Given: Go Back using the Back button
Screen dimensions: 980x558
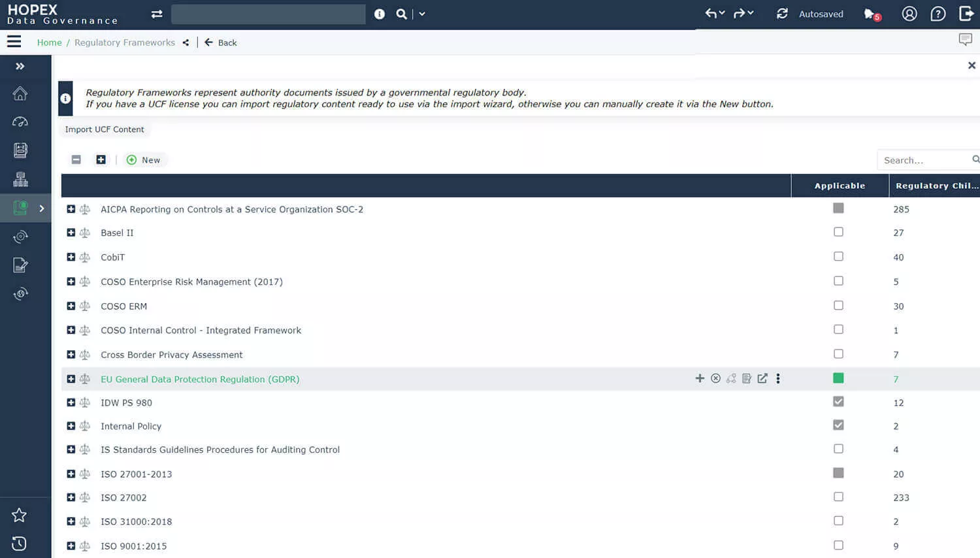Looking at the screenshot, I should pyautogui.click(x=221, y=42).
